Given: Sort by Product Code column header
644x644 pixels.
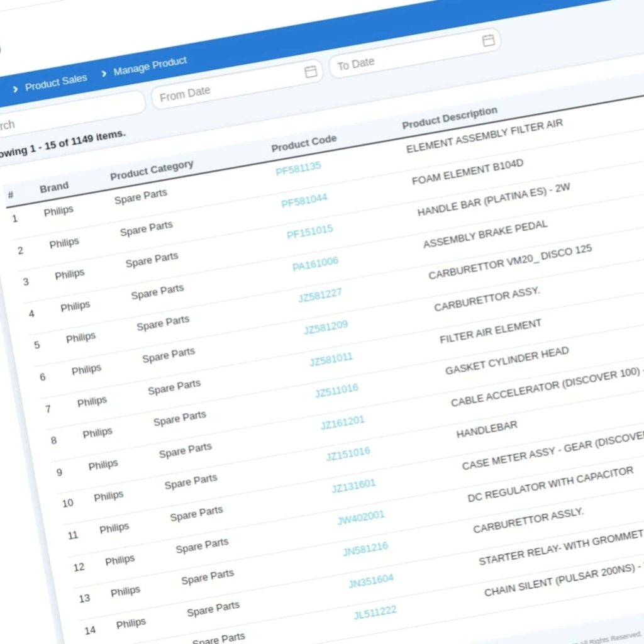Looking at the screenshot, I should 304,143.
